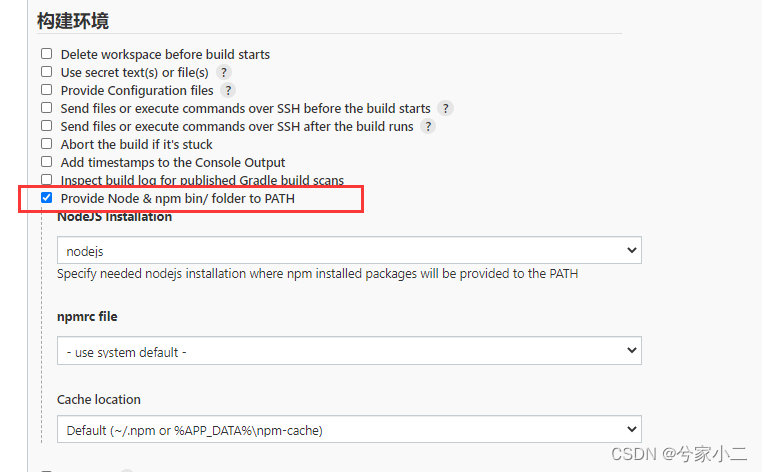Click the Abort the build if it's stuck label
This screenshot has width=762, height=472.
tap(137, 144)
